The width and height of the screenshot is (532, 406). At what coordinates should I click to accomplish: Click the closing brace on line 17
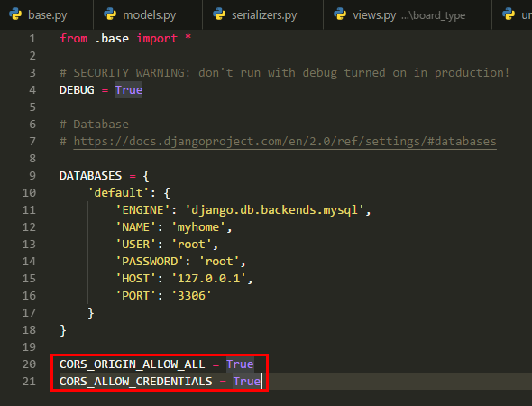90,313
